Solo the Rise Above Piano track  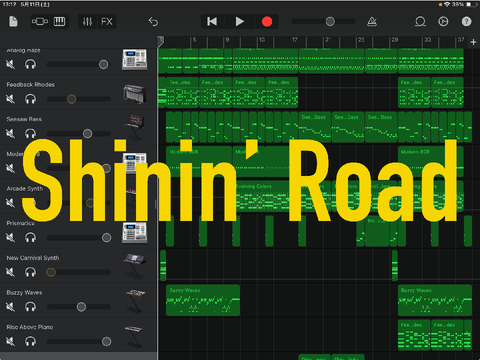coord(30,341)
